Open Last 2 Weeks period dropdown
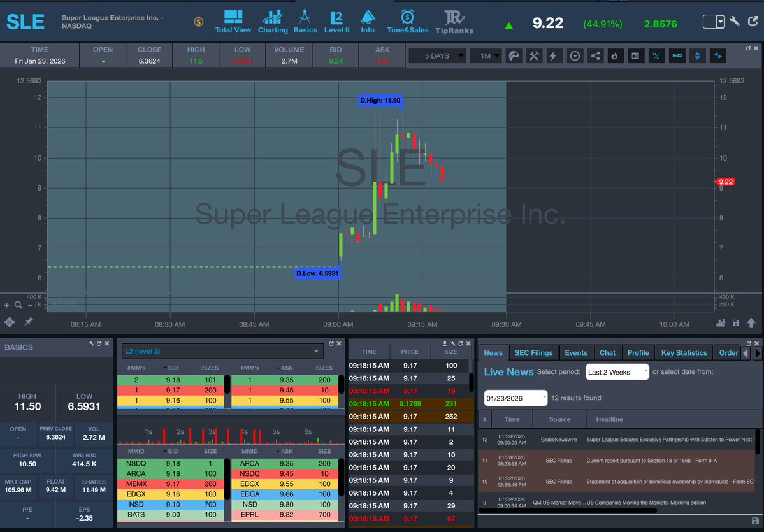Image resolution: width=764 pixels, height=532 pixels. 617,372
